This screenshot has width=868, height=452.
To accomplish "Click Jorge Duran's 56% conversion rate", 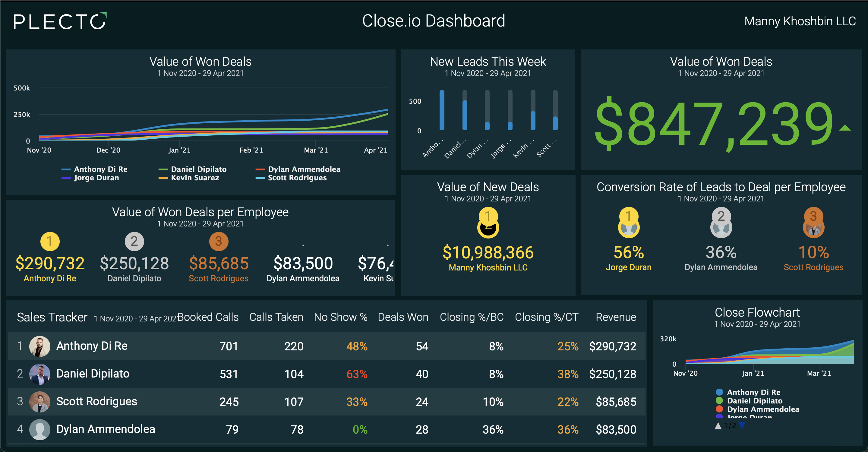I will coord(628,252).
